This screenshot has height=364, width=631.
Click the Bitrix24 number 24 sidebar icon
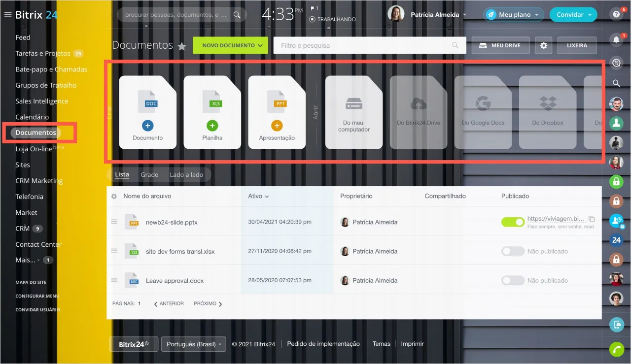click(616, 240)
